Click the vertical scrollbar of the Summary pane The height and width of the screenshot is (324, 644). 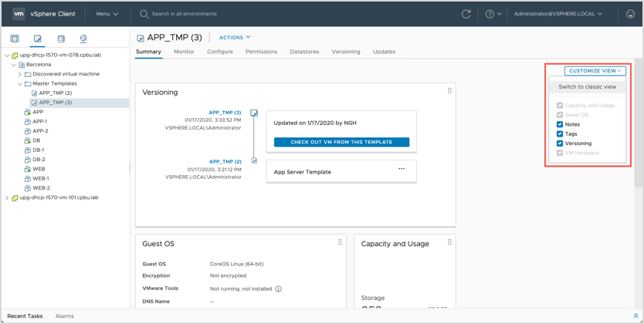coord(639,123)
